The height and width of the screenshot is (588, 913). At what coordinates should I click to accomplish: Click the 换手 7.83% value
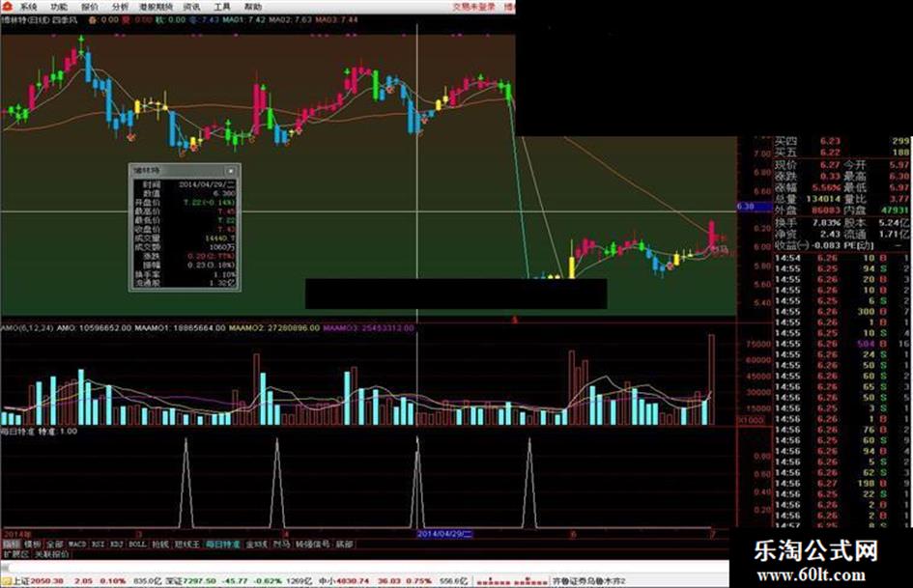click(826, 223)
